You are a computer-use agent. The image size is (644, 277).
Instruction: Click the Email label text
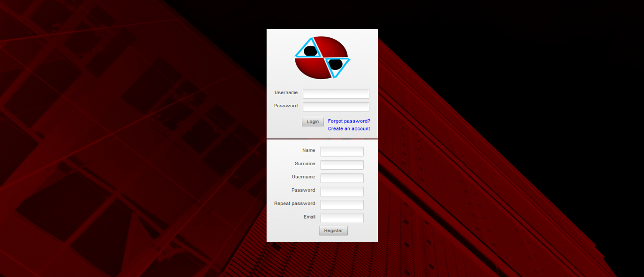(x=309, y=217)
